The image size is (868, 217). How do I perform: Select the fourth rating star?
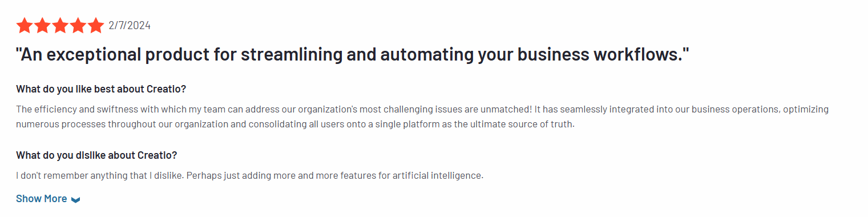coord(78,25)
